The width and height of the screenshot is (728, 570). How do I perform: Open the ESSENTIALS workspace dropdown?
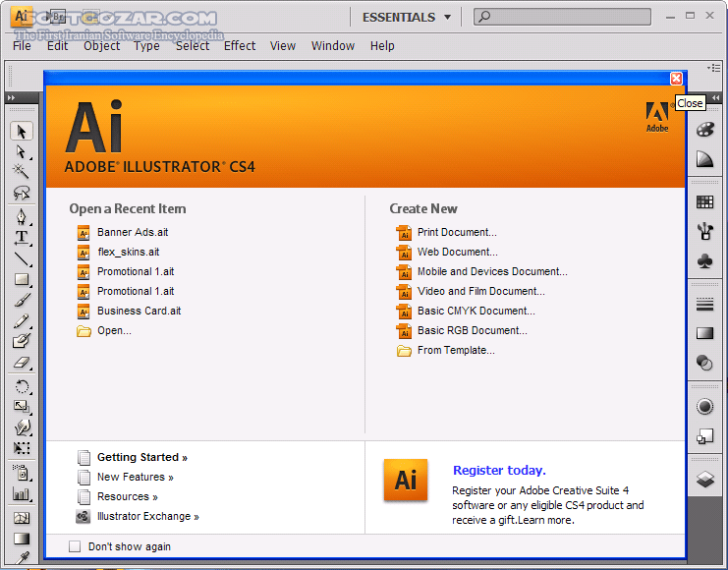407,17
